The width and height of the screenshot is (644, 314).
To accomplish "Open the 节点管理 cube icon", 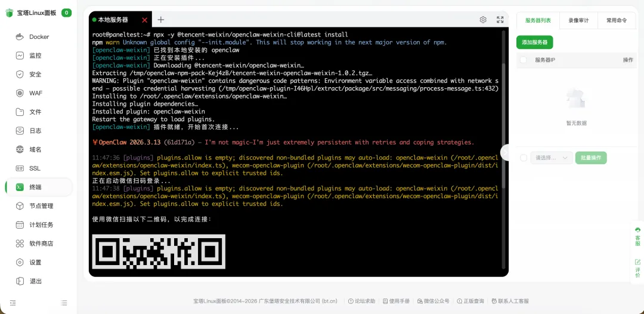I will (20, 206).
